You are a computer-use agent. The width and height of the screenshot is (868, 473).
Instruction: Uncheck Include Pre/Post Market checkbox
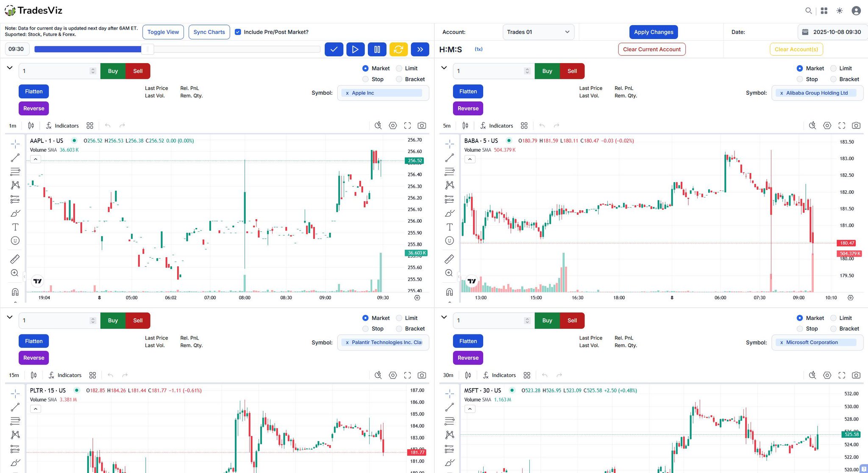click(x=238, y=32)
